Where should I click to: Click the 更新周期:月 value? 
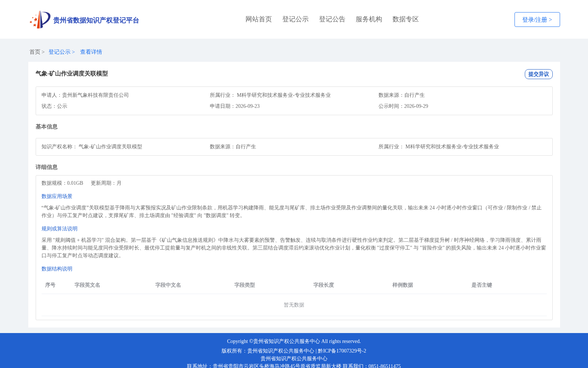click(x=106, y=183)
